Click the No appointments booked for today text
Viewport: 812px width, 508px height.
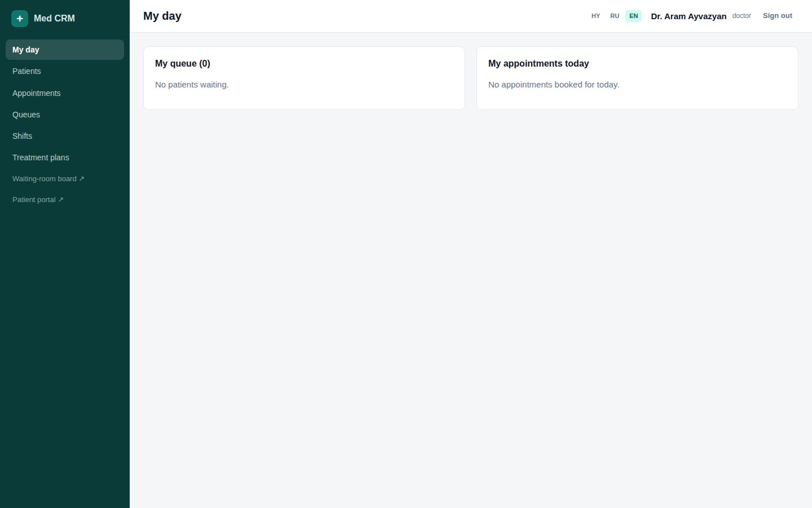coord(554,85)
